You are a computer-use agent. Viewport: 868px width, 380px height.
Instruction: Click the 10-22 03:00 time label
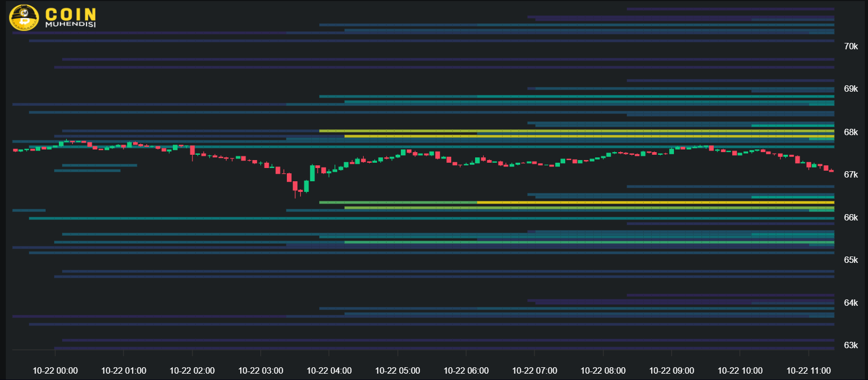coord(260,370)
